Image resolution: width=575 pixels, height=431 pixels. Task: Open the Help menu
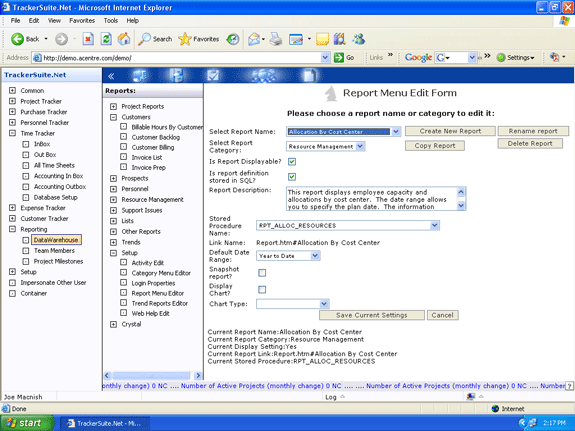pyautogui.click(x=133, y=21)
